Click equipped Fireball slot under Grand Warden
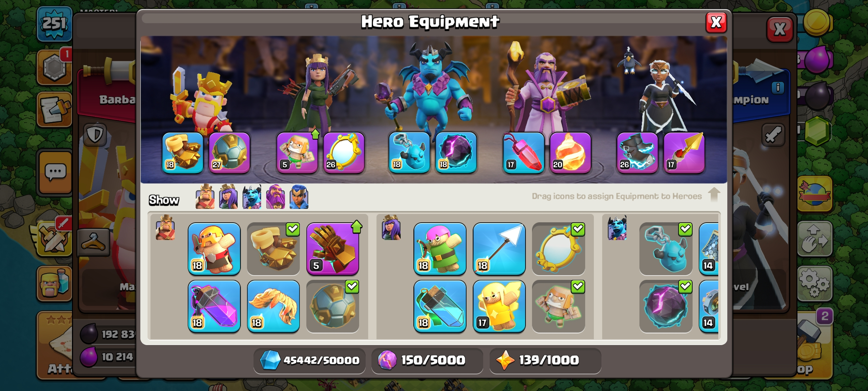Image resolution: width=868 pixels, height=391 pixels. pyautogui.click(x=570, y=152)
